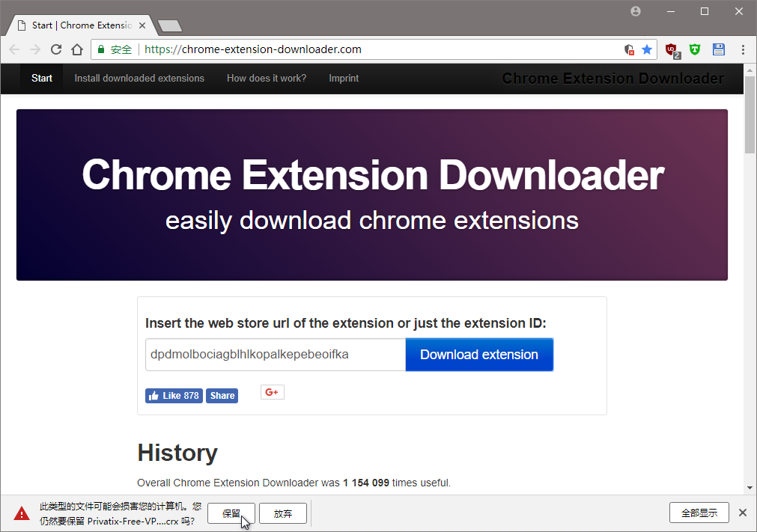Click the Download extension button
The width and height of the screenshot is (757, 532).
(479, 355)
